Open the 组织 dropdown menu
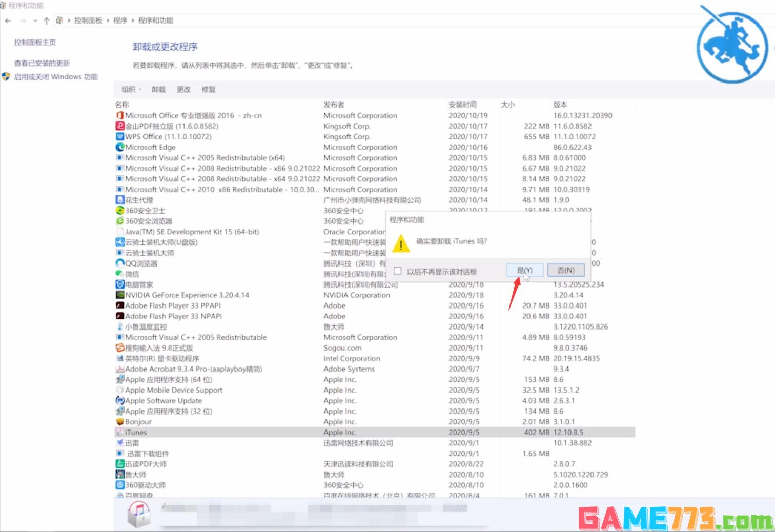Viewport: 775px width, 532px height. 131,90
